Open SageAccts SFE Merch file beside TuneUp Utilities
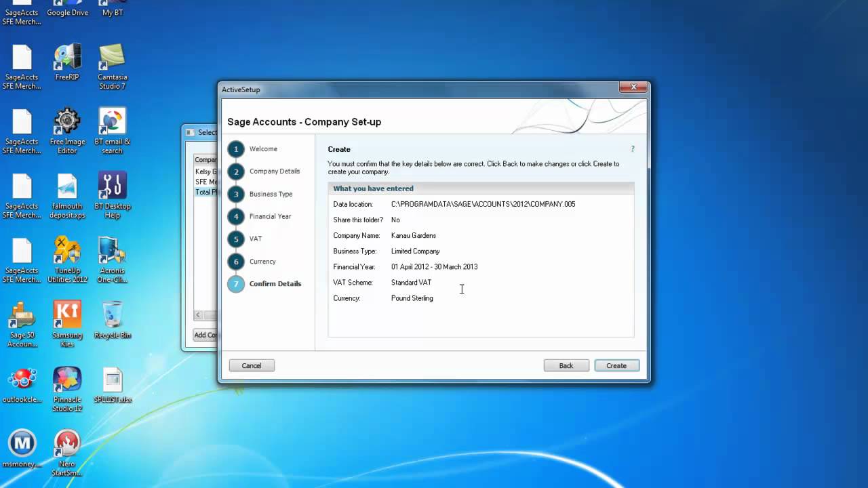The width and height of the screenshot is (868, 488). coord(22,260)
